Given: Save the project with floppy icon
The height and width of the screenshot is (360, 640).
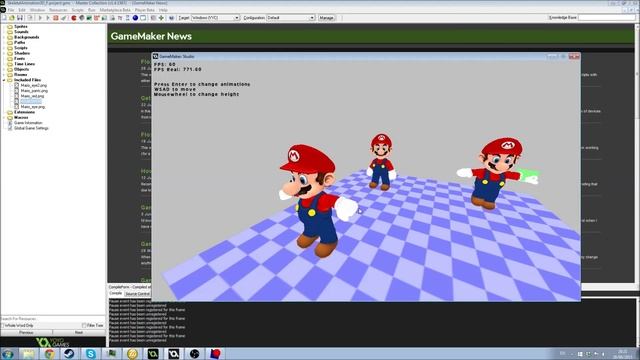Looking at the screenshot, I should (20, 18).
